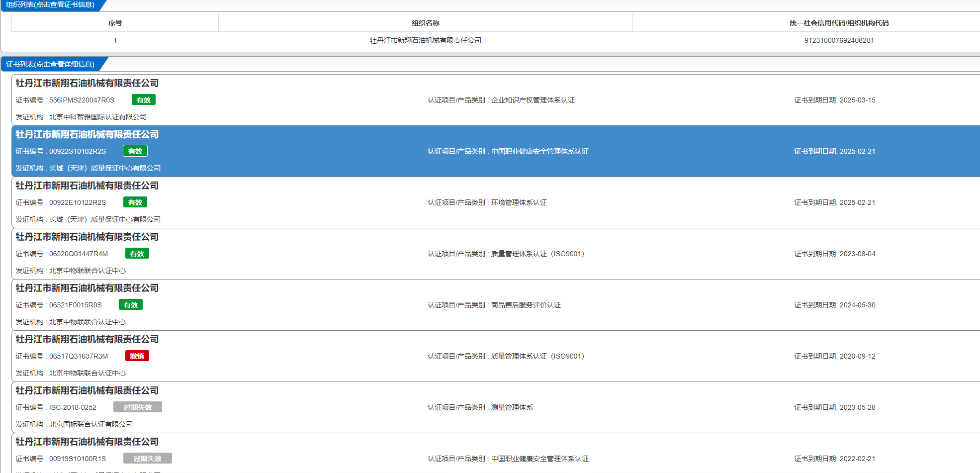Click issuer 北京中物联联合认证中心 under 06521F0015R0S
980x473 pixels.
tap(88, 322)
